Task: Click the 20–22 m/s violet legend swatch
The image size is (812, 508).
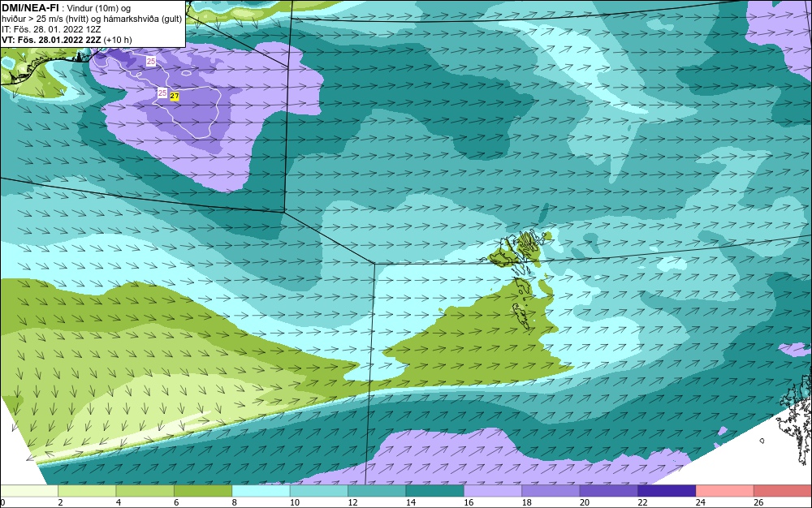Action: [609, 491]
